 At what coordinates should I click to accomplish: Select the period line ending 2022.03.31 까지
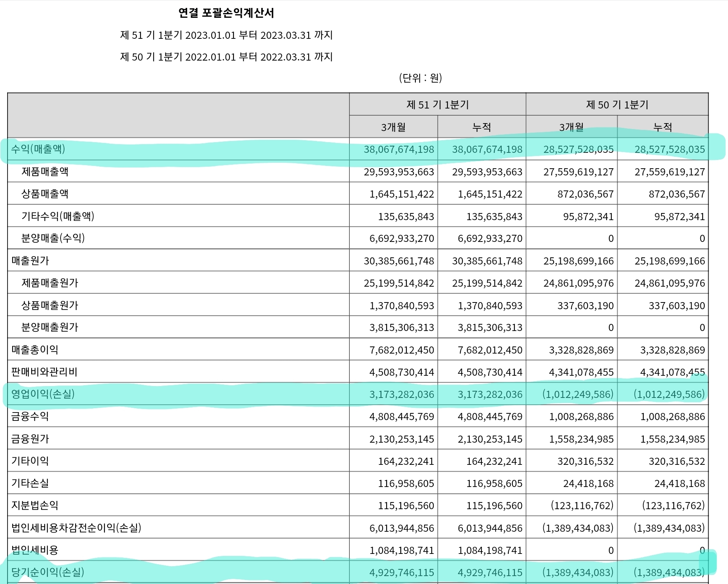click(x=226, y=57)
